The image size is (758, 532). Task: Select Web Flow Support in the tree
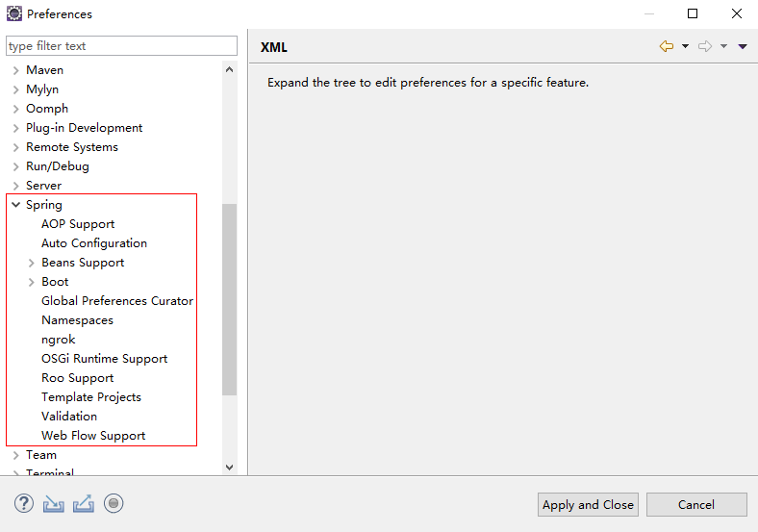pyautogui.click(x=93, y=436)
